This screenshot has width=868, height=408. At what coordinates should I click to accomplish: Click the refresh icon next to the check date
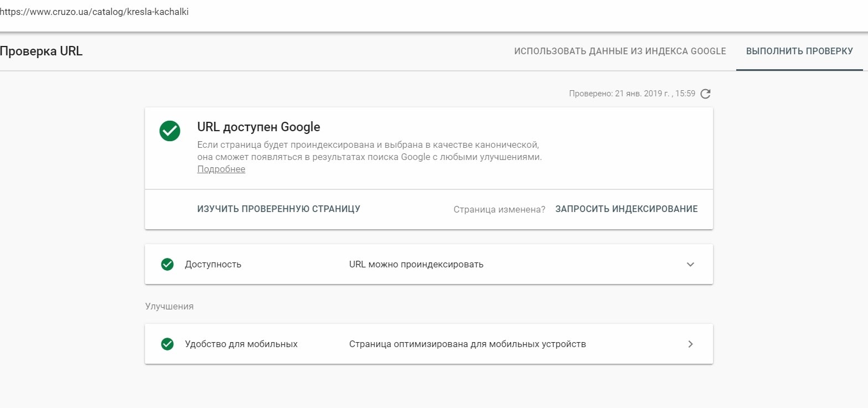coord(705,94)
